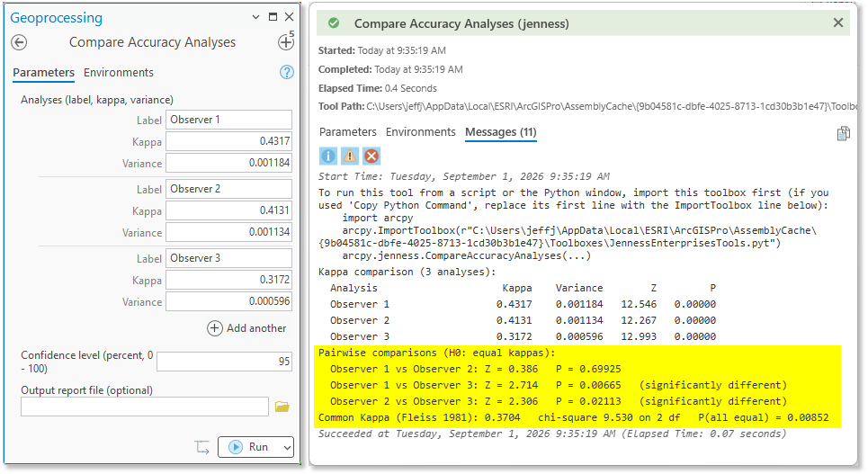Open the add-to-favorites plus icon
The height and width of the screenshot is (474, 868).
point(286,42)
